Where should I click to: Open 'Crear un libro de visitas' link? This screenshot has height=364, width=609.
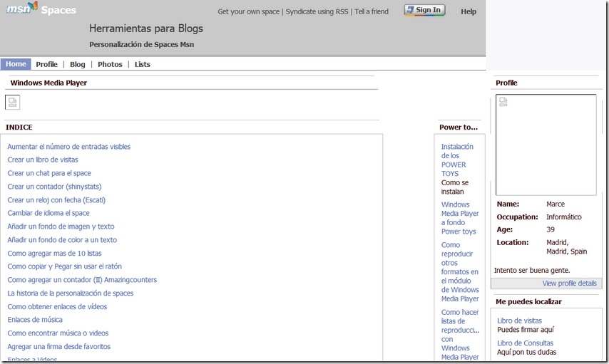[43, 160]
